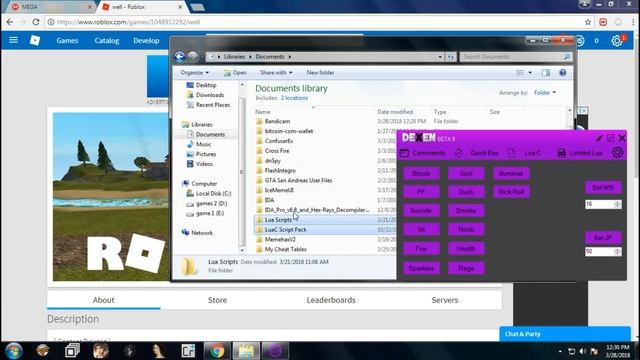Viewport: 640px width, 360px height.
Task: Click Chrome's back arrow
Action: pyautogui.click(x=10, y=22)
